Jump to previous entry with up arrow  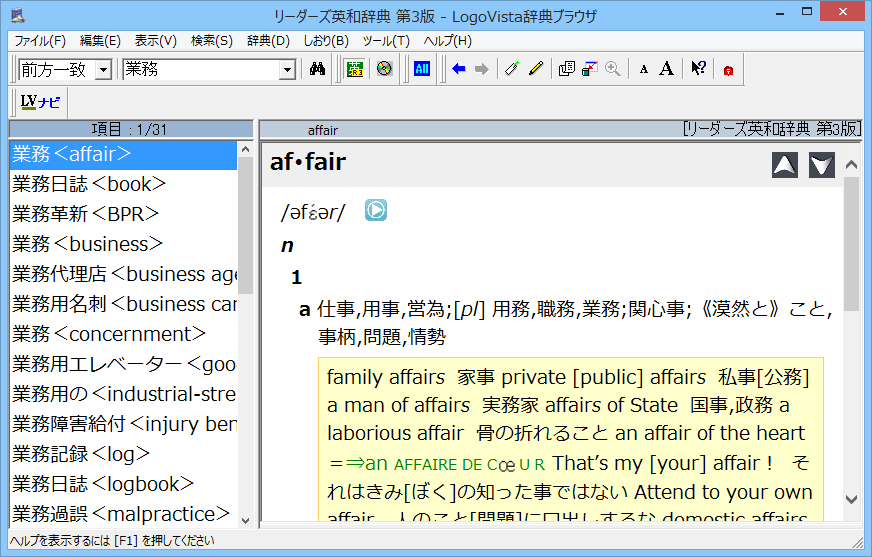(x=785, y=165)
